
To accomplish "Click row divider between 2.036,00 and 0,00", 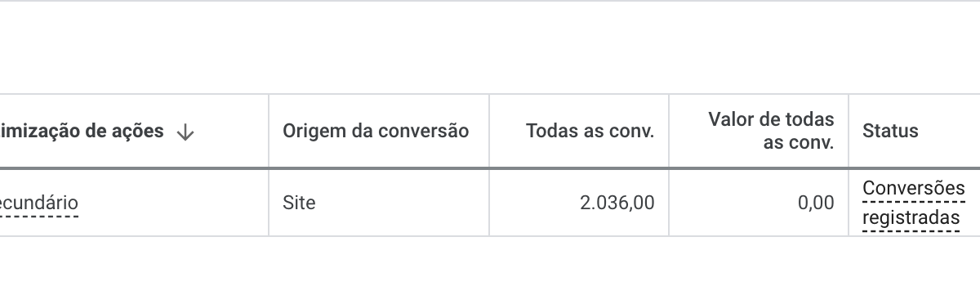I will pyautogui.click(x=669, y=203).
